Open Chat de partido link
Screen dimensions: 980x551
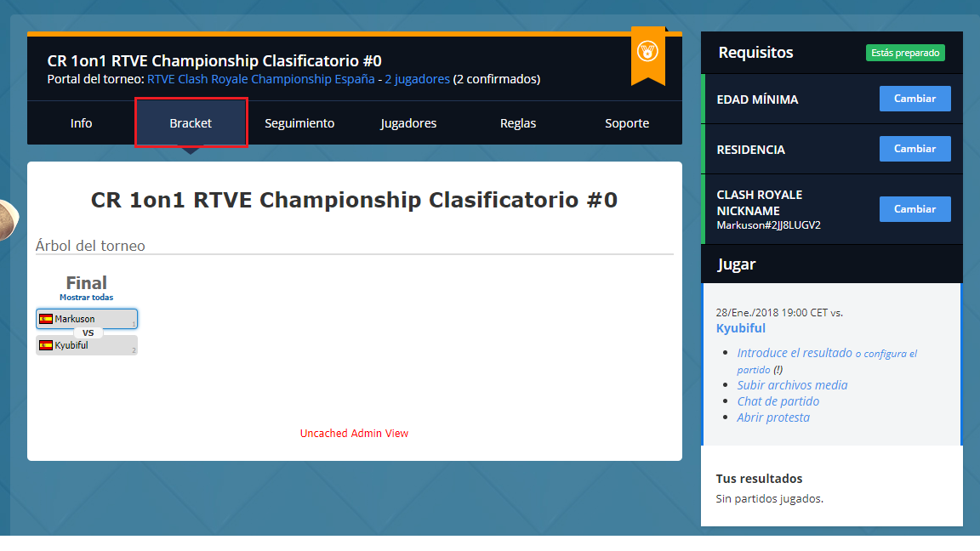coord(778,401)
